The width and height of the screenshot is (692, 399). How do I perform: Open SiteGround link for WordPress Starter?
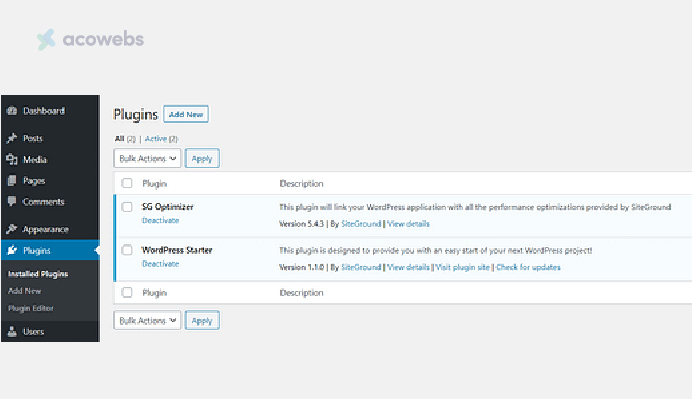361,267
